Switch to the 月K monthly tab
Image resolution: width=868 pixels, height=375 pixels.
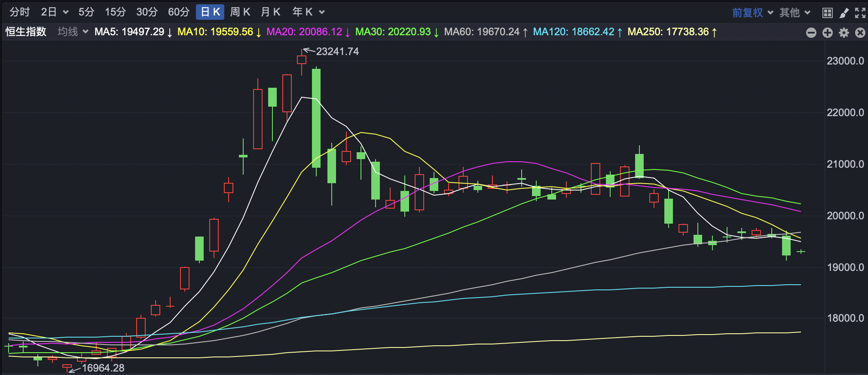(271, 12)
